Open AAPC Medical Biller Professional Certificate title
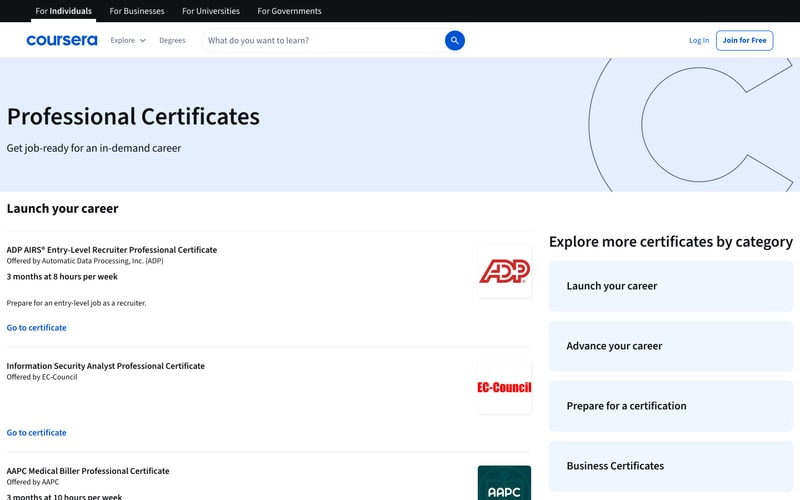 88,471
